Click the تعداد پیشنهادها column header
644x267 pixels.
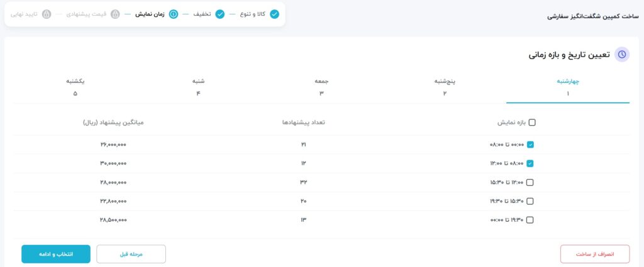(304, 123)
